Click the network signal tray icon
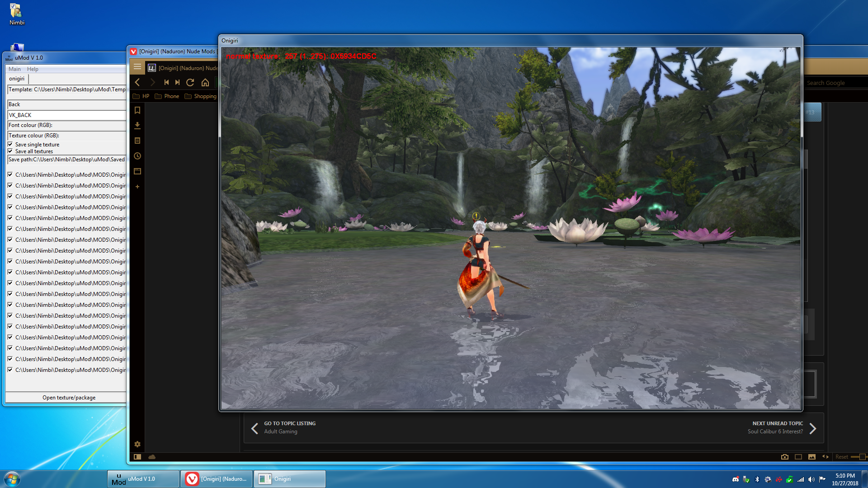868x488 pixels. coord(801,479)
